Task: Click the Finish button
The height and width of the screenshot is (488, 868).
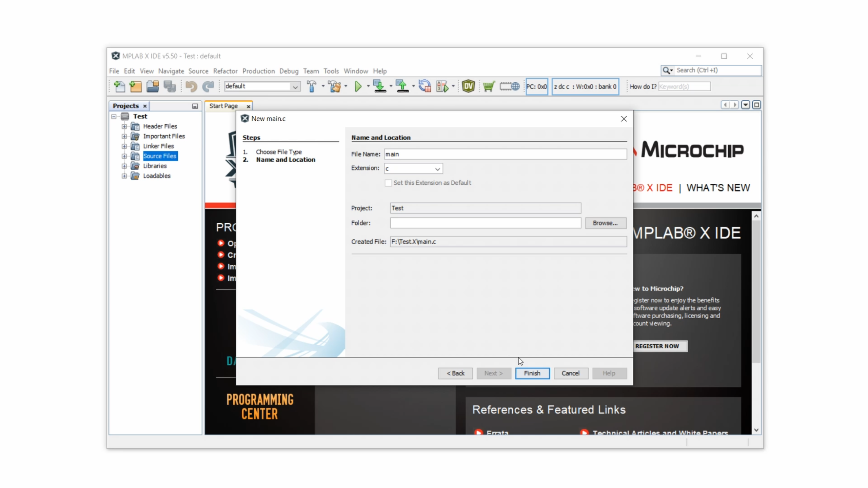Action: point(532,373)
